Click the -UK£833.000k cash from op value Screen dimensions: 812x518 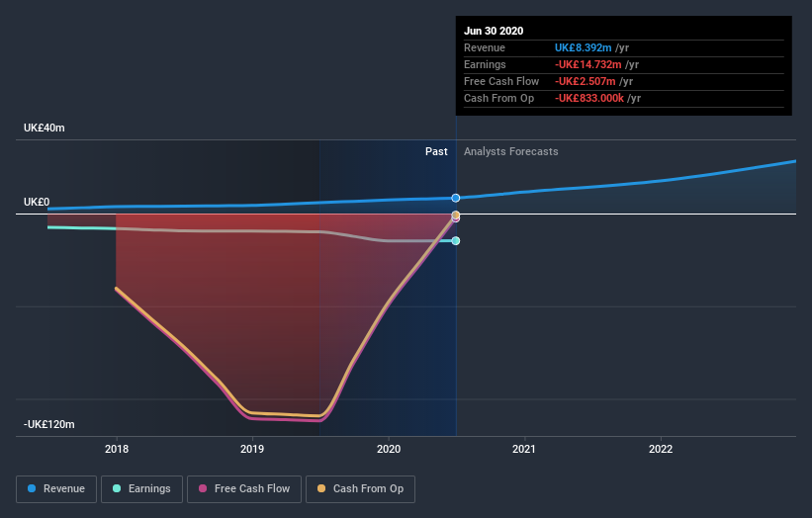(x=589, y=98)
